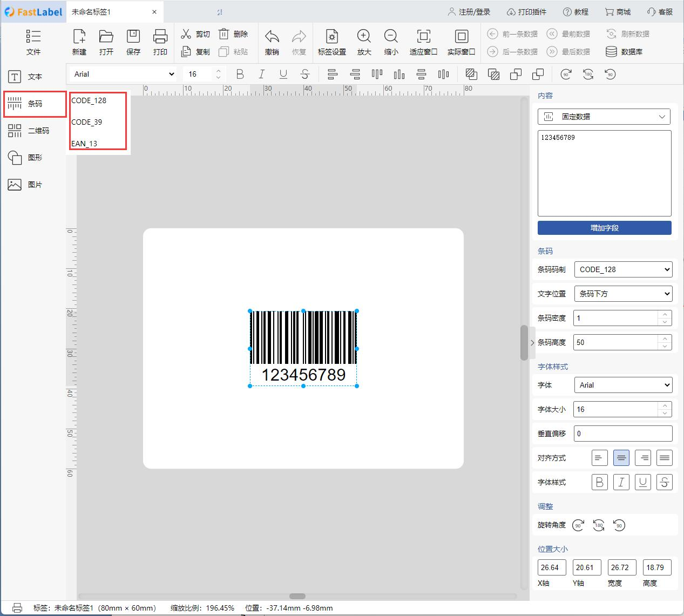Fit label to window with 适应窗口

point(424,42)
